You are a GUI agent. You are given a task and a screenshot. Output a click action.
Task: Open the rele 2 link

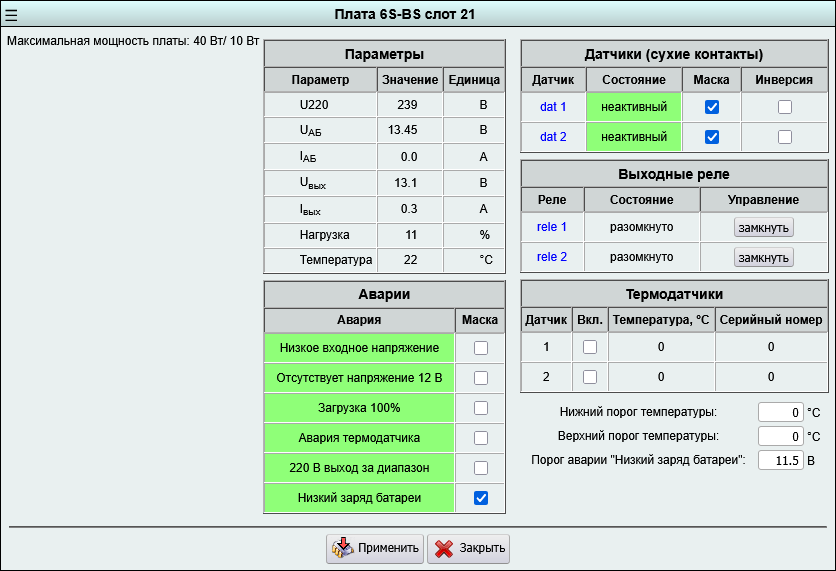click(x=552, y=257)
